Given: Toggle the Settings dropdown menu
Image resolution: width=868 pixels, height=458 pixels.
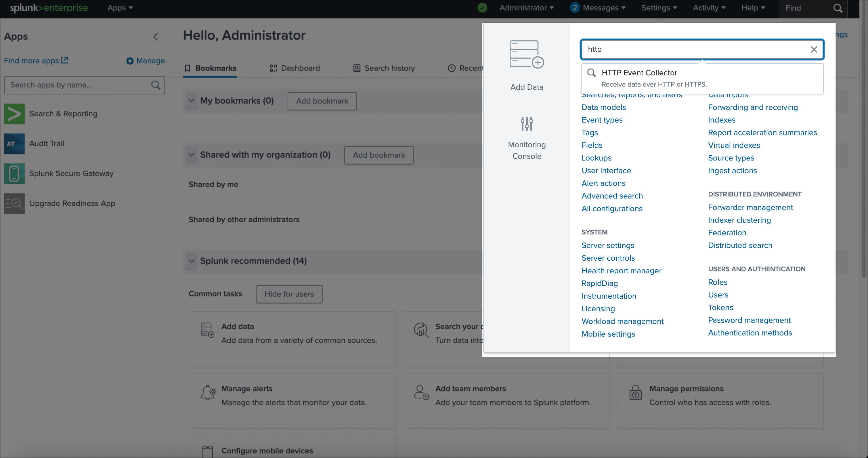Looking at the screenshot, I should [659, 8].
